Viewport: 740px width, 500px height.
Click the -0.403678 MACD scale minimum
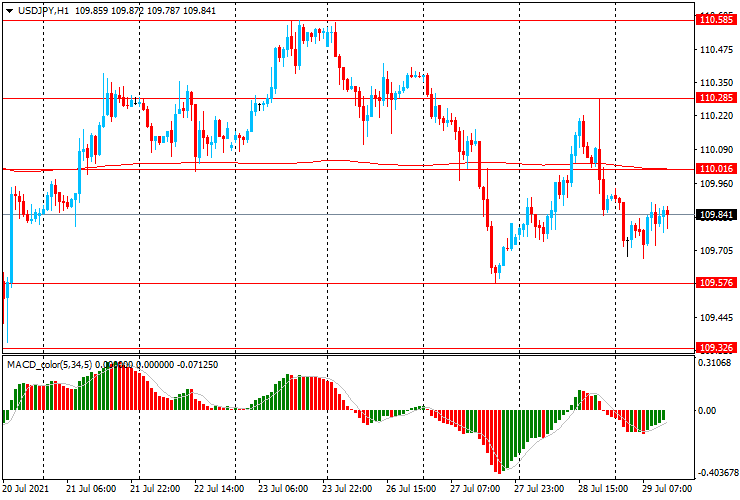pos(718,473)
